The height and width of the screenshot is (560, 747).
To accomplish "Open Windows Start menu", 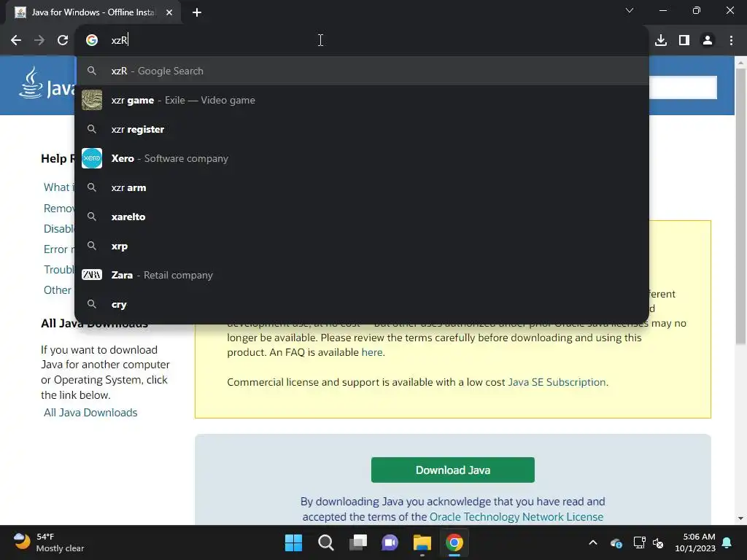I will pyautogui.click(x=293, y=542).
